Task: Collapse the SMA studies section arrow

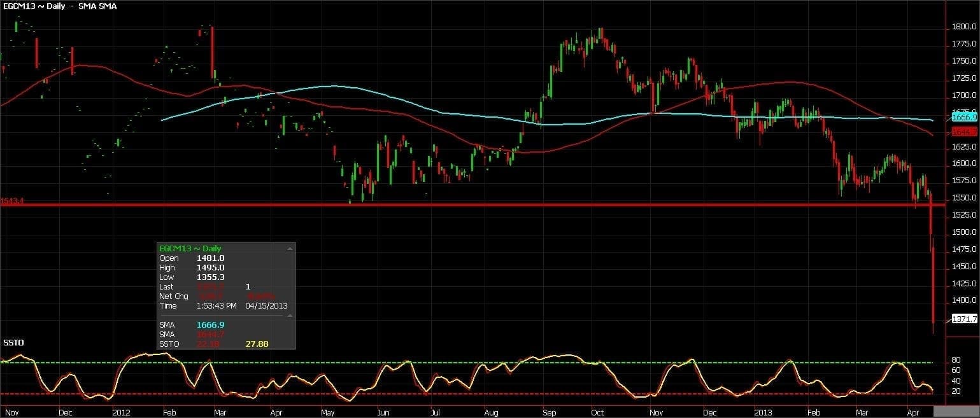Action: (x=290, y=316)
